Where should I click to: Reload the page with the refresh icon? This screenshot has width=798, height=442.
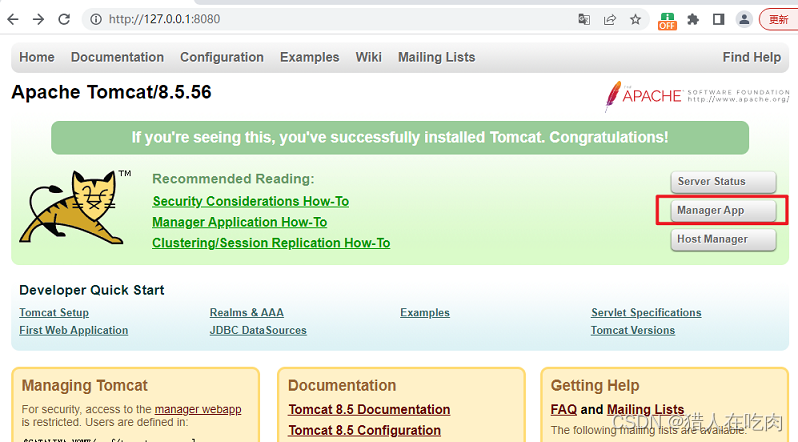pos(64,19)
